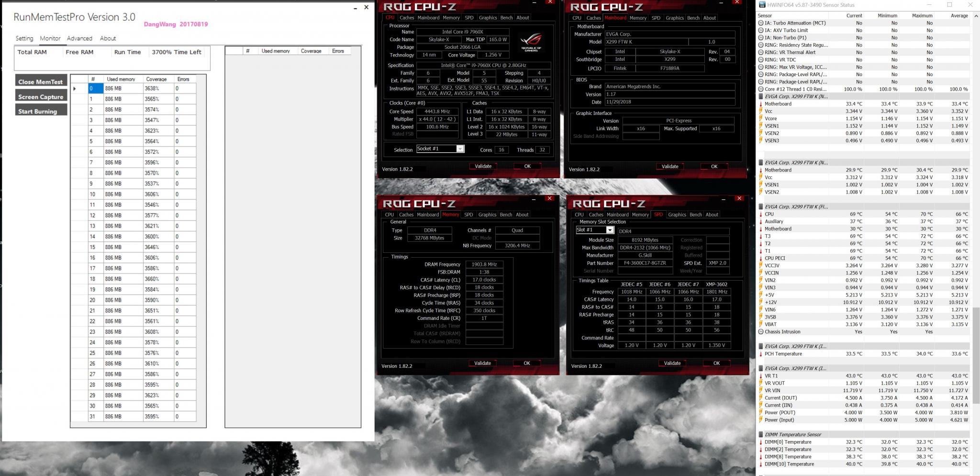Viewport: 980px width, 476px height.
Task: Click the Core Speed value 4443.8 MHz
Action: coord(437,112)
